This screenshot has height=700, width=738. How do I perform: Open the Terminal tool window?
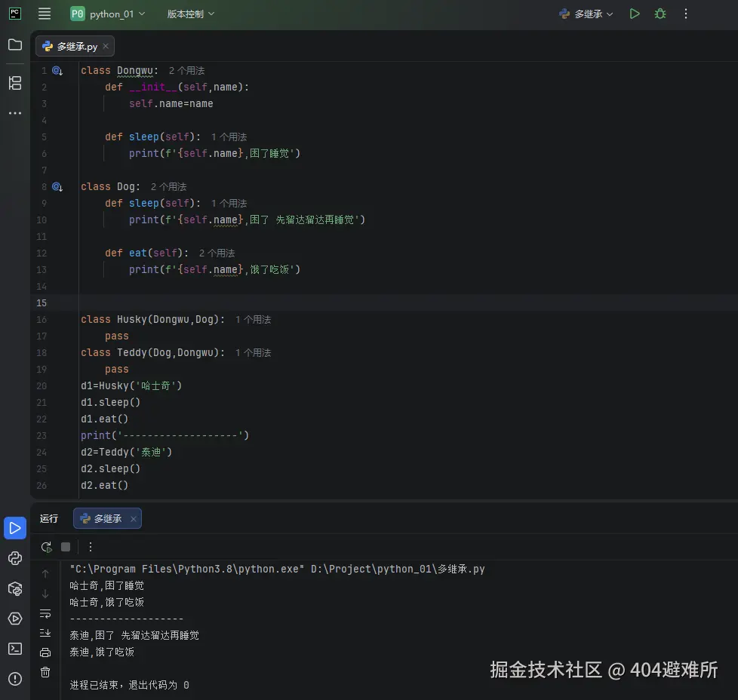coord(15,649)
